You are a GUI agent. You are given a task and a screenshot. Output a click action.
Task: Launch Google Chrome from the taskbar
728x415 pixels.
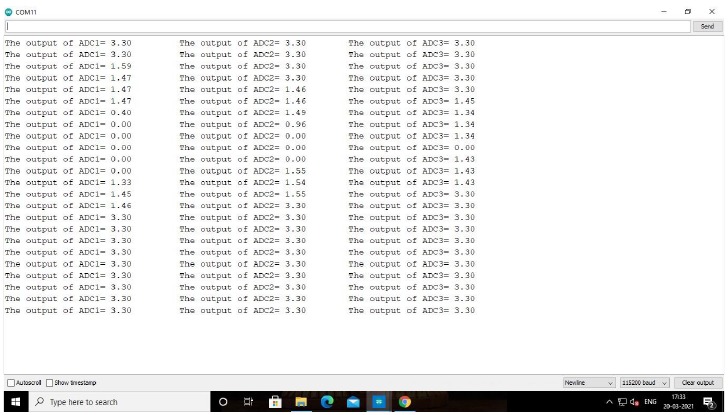[x=405, y=402]
